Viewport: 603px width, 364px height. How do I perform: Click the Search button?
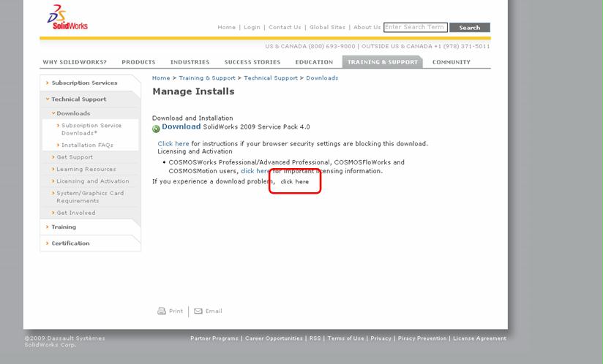click(x=470, y=28)
